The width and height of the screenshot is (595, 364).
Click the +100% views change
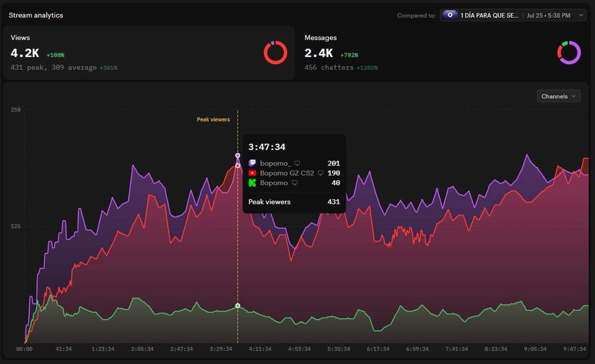56,55
